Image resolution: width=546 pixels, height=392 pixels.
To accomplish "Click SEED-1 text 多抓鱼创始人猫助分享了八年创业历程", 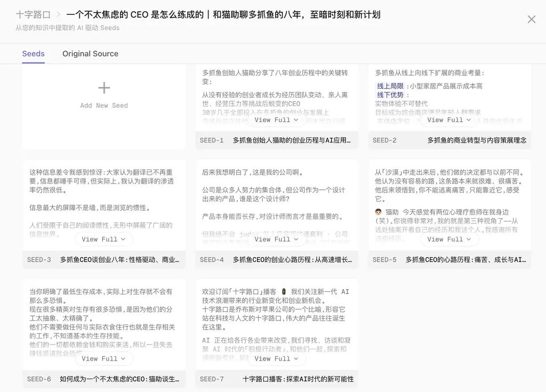I will pos(275,77).
